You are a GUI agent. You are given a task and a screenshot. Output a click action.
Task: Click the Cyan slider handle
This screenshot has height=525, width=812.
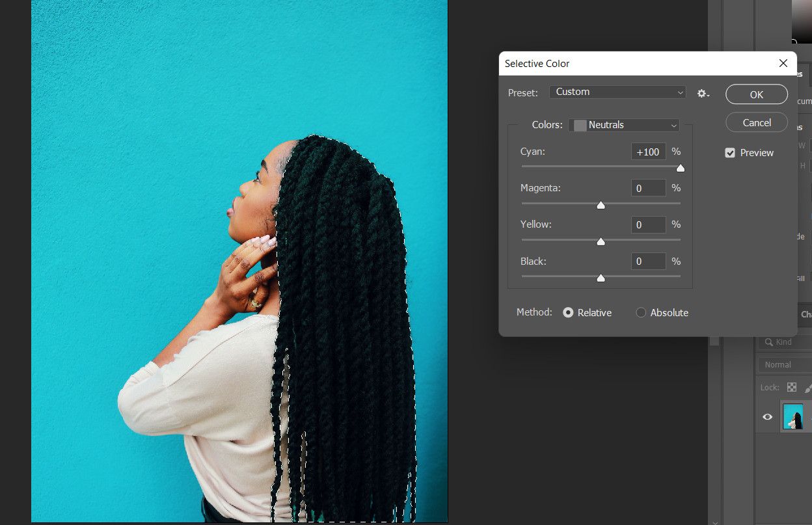(x=680, y=168)
